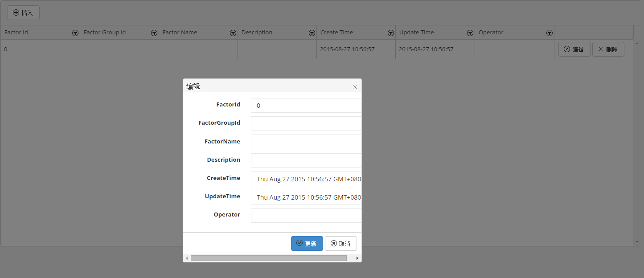The height and width of the screenshot is (278, 644).
Task: Sort by Factor Group Id header
Action: point(105,33)
